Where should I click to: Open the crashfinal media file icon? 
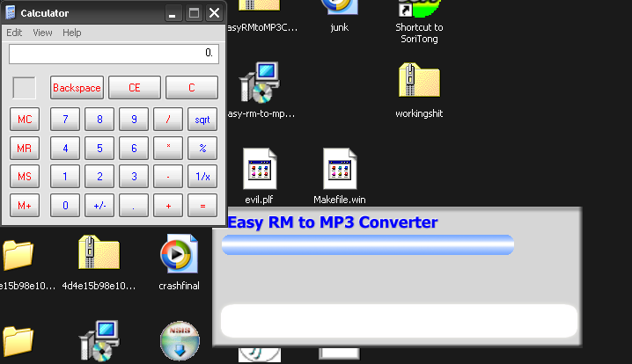[179, 254]
